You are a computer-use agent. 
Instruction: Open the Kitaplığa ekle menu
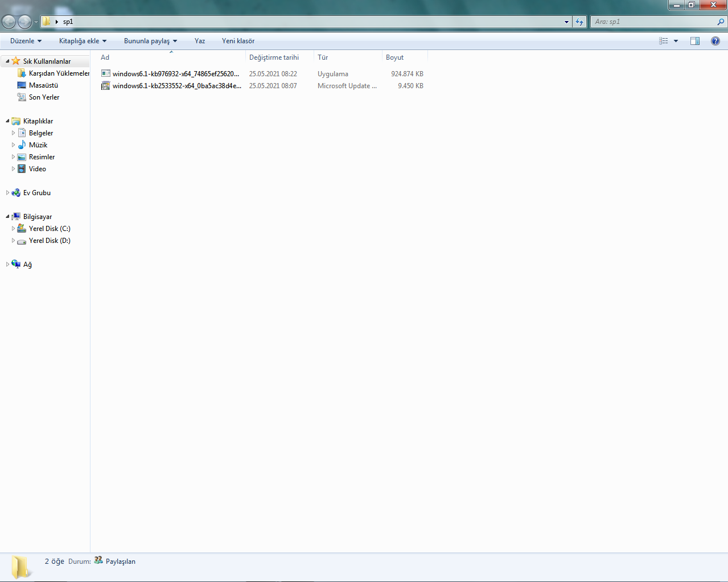click(83, 41)
